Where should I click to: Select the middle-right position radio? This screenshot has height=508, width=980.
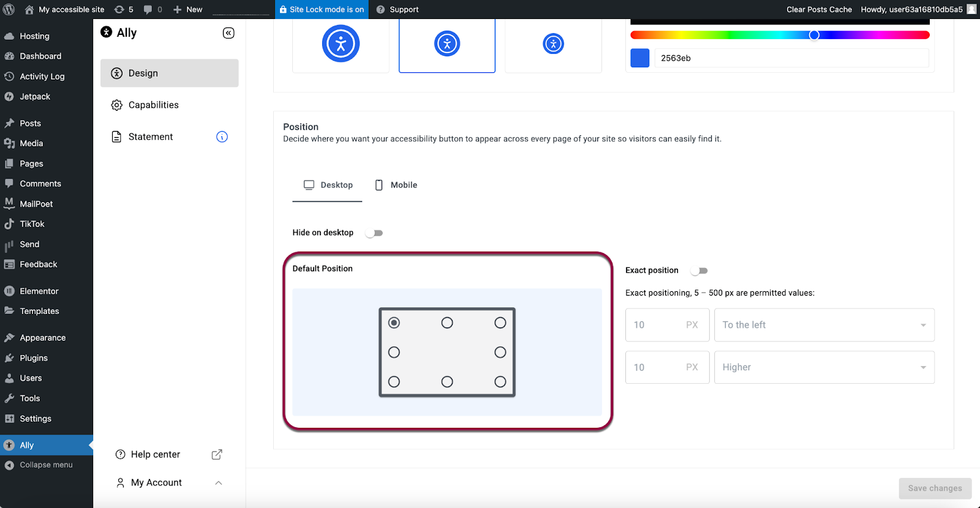500,353
